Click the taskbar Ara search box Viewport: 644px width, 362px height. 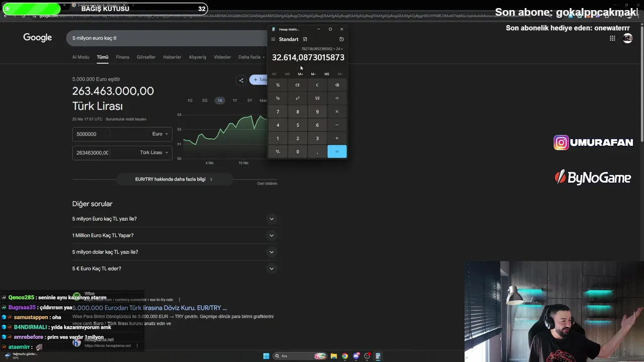[299, 356]
